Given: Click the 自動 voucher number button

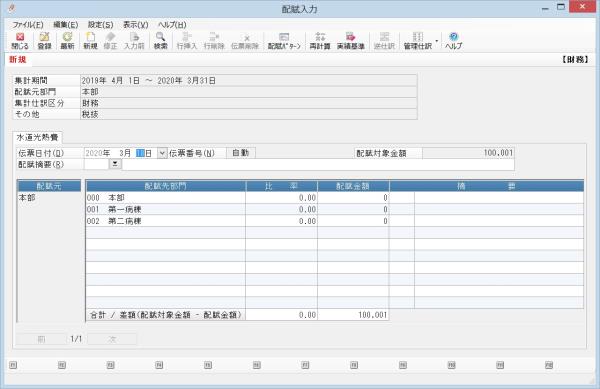Looking at the screenshot, I should (241, 153).
